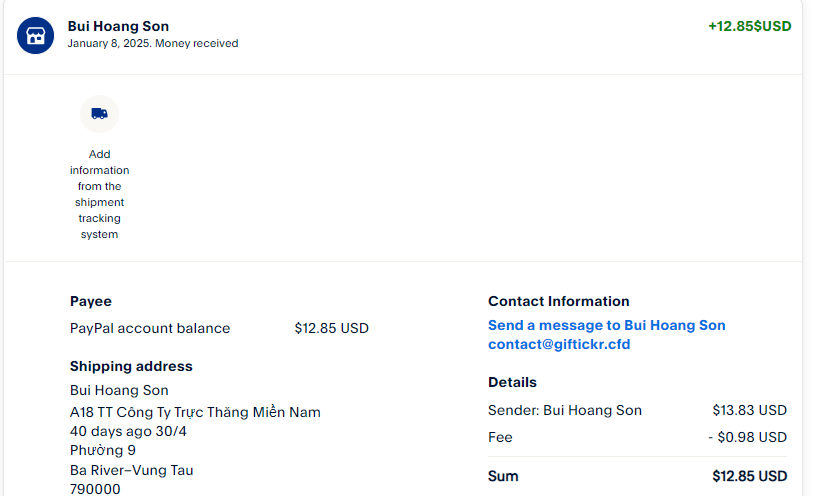This screenshot has width=832, height=496.
Task: Click the Shipping address heading
Action: click(x=131, y=366)
